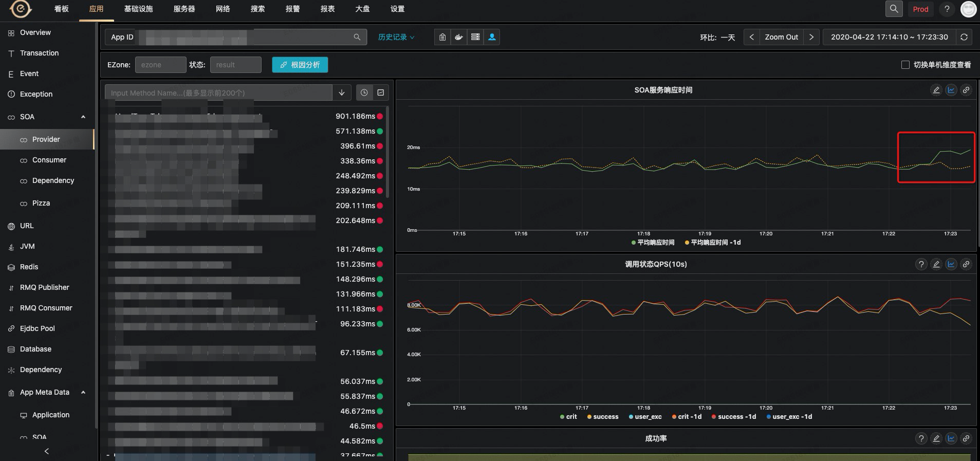Collapse the SOA sidebar section
980x461 pixels.
[83, 117]
